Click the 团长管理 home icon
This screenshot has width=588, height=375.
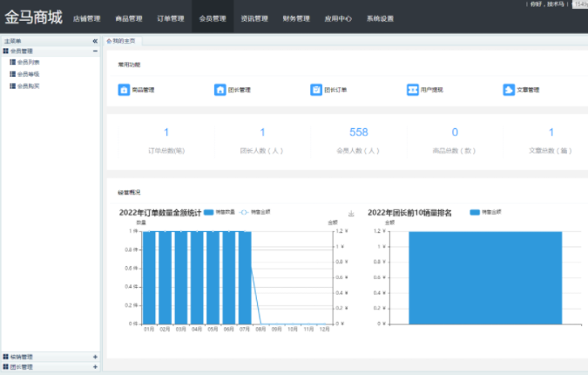point(220,90)
